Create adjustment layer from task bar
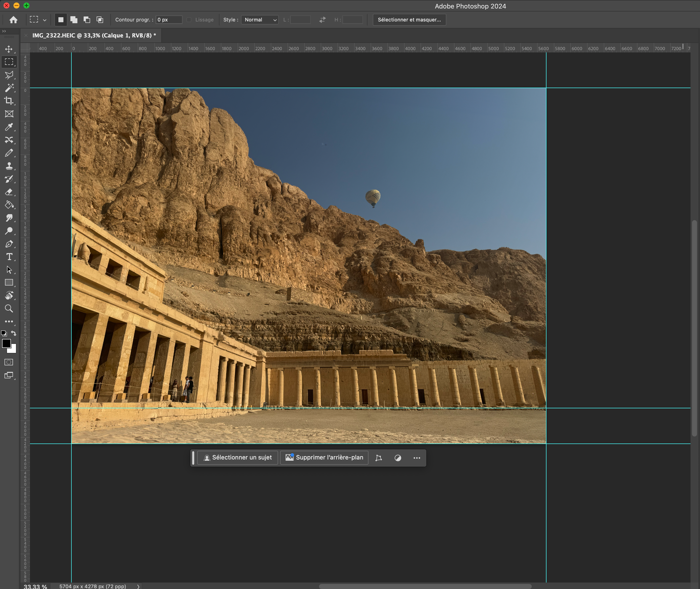 [398, 458]
